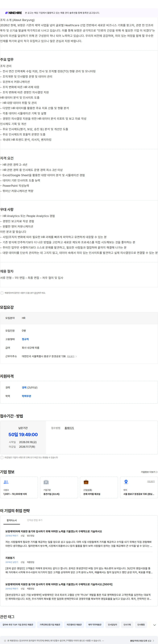The width and height of the screenshot is (158, 644).
Task: Click the 산업(업종) briefcase icon
Action: click(x=86, y=482)
